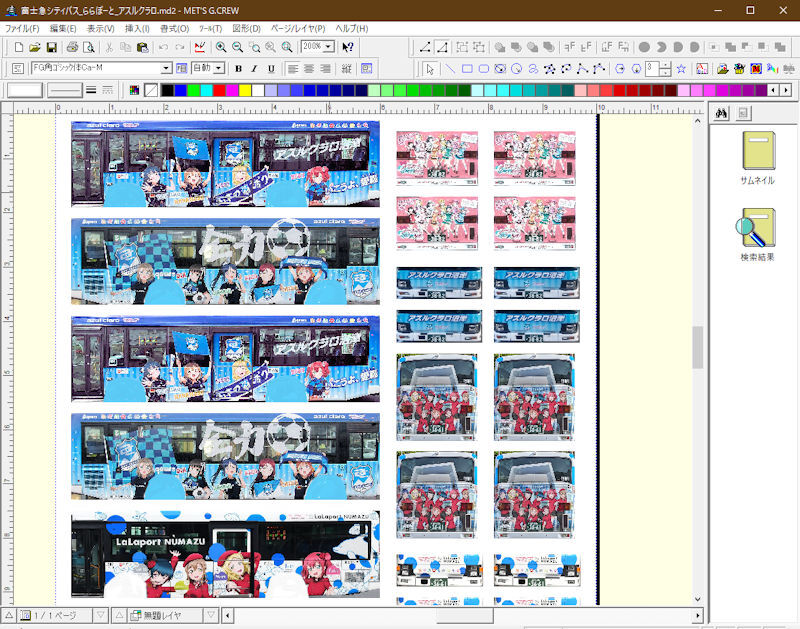Open the 表示(V) menu
Screen dimensions: 800x629
pos(101,29)
